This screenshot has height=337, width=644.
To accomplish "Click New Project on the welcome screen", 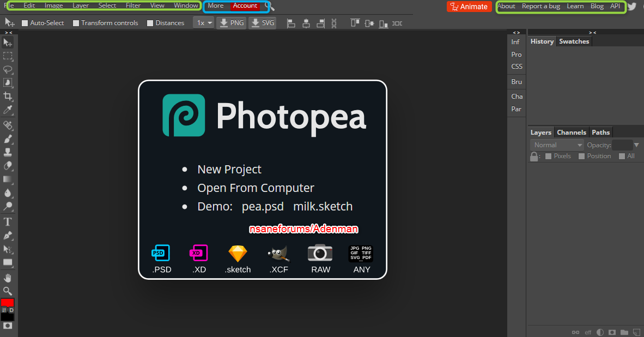I will (x=229, y=170).
